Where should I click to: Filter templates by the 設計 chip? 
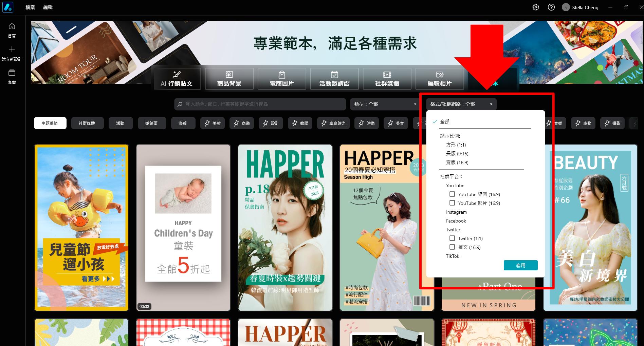[x=271, y=123]
